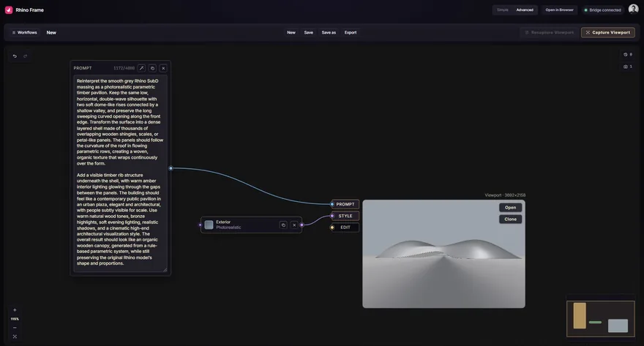Open the user profile avatar
The height and width of the screenshot is (346, 644).
[633, 10]
